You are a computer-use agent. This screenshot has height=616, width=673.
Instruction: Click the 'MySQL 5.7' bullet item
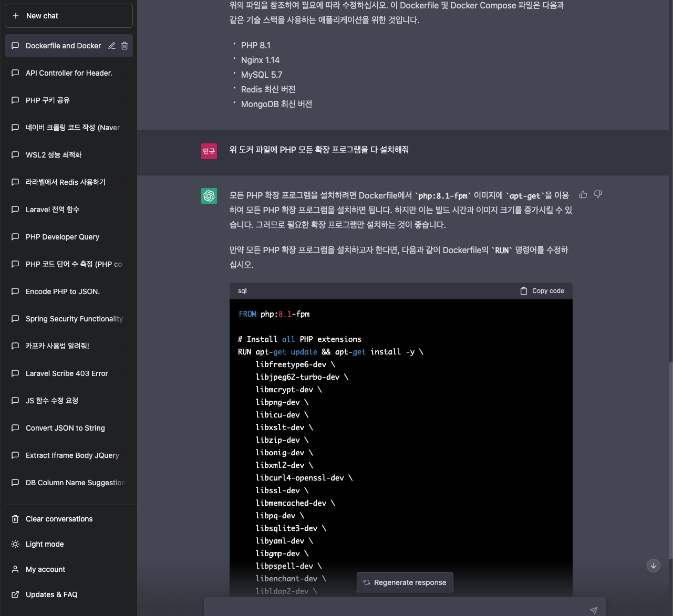[x=262, y=75]
